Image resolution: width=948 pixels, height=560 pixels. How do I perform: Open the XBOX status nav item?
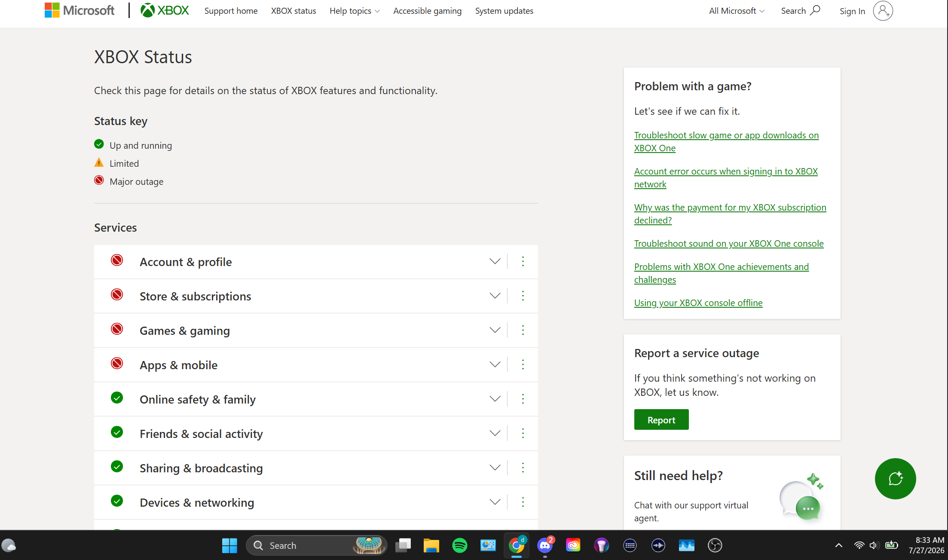tap(294, 11)
